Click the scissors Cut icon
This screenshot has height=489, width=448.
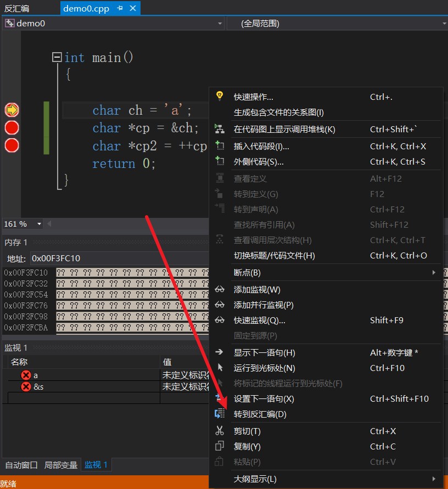coord(220,431)
